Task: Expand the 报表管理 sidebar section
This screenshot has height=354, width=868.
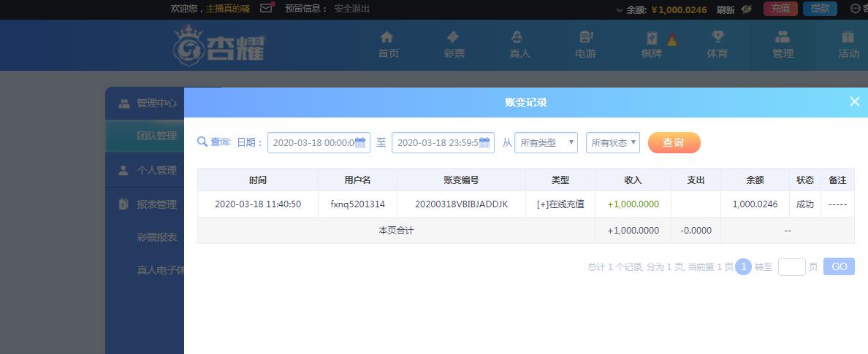Action: point(156,204)
